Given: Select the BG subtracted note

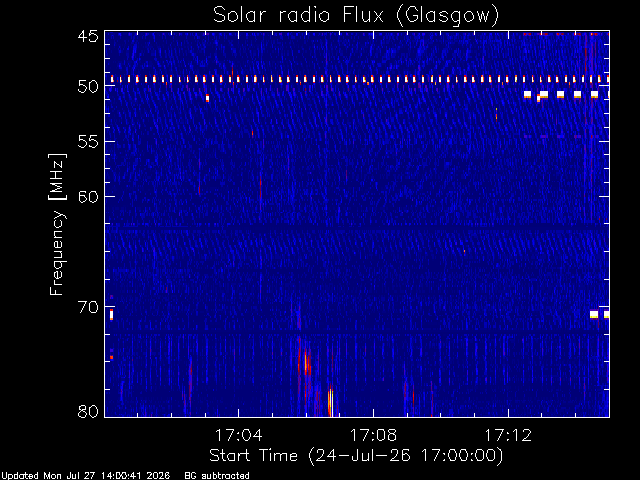Looking at the screenshot, I should (217, 476).
